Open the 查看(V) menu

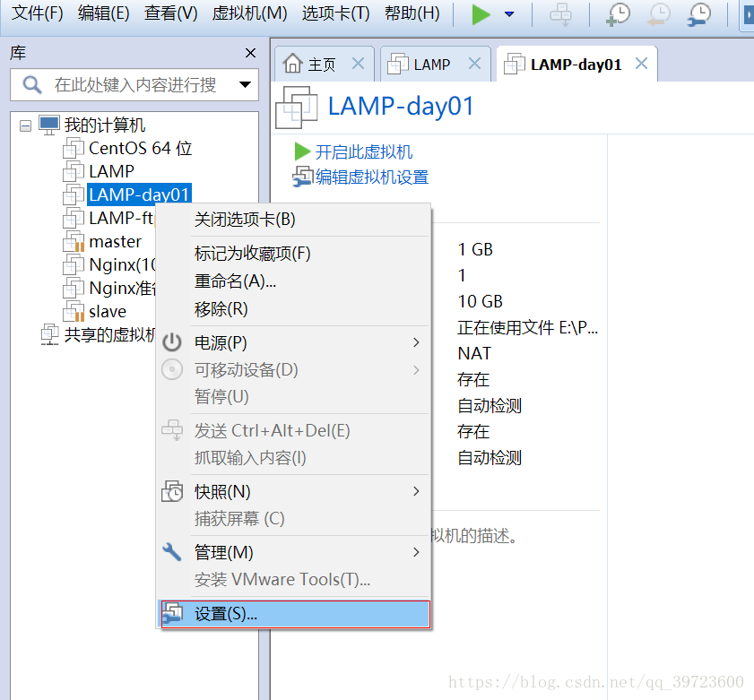click(x=170, y=13)
